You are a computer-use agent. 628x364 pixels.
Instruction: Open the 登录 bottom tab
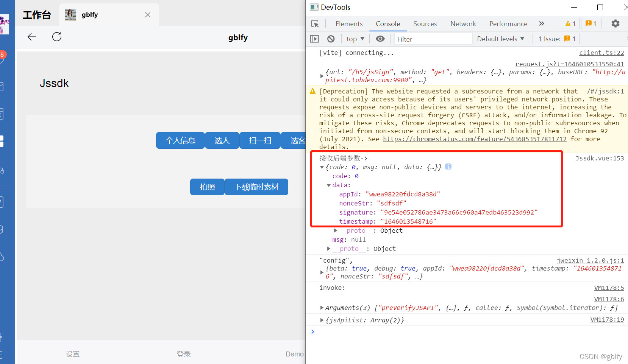184,354
